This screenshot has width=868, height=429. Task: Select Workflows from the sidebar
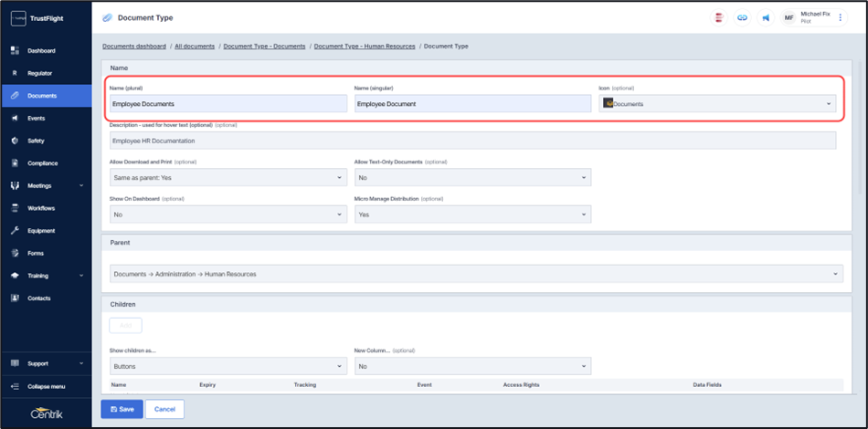(41, 208)
